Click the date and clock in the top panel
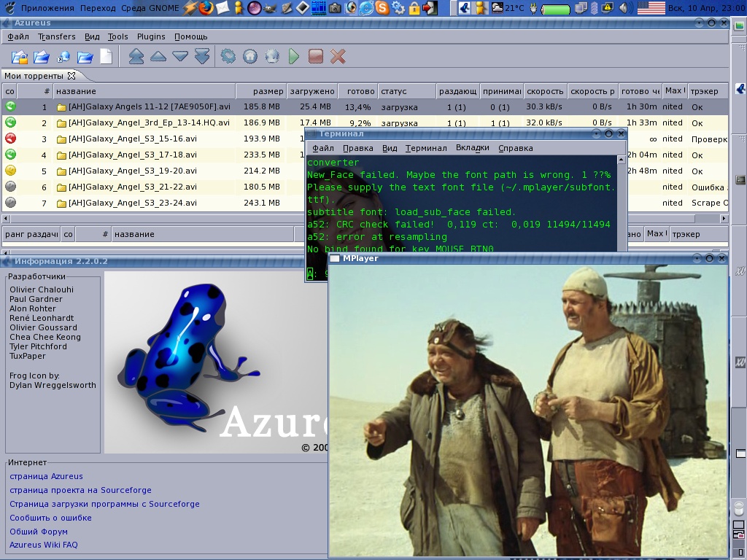Image resolution: width=747 pixels, height=560 pixels. pos(706,8)
